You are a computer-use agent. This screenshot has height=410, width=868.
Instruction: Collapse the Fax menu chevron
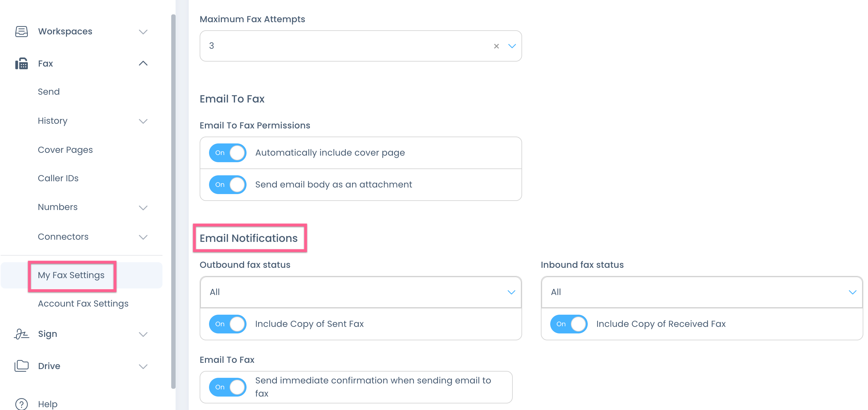tap(143, 63)
